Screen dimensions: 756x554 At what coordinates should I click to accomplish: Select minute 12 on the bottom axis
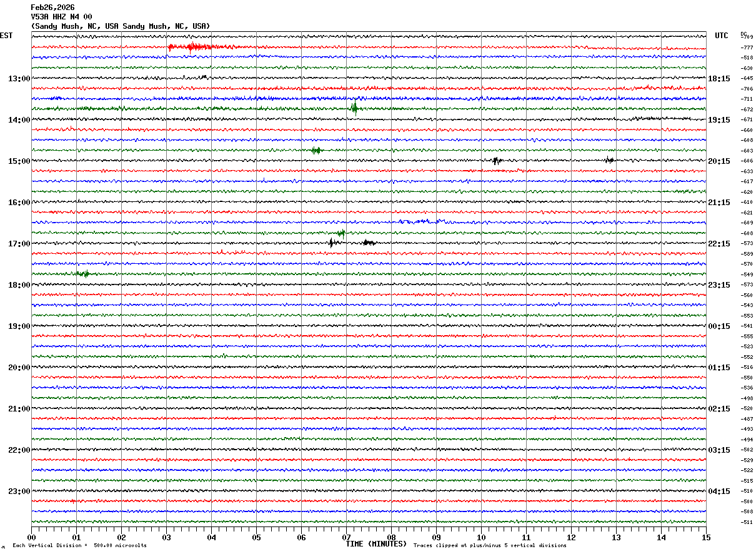click(571, 537)
